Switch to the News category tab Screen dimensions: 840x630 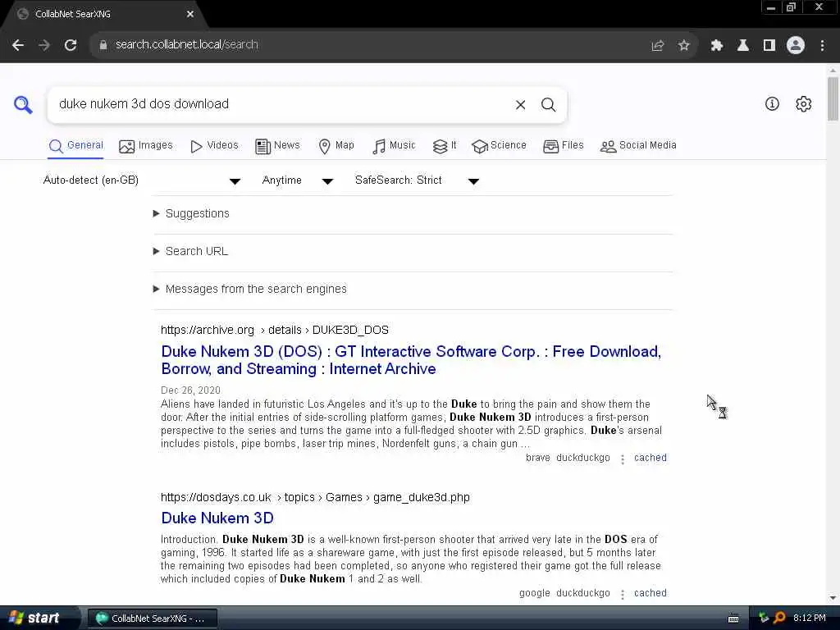point(277,146)
